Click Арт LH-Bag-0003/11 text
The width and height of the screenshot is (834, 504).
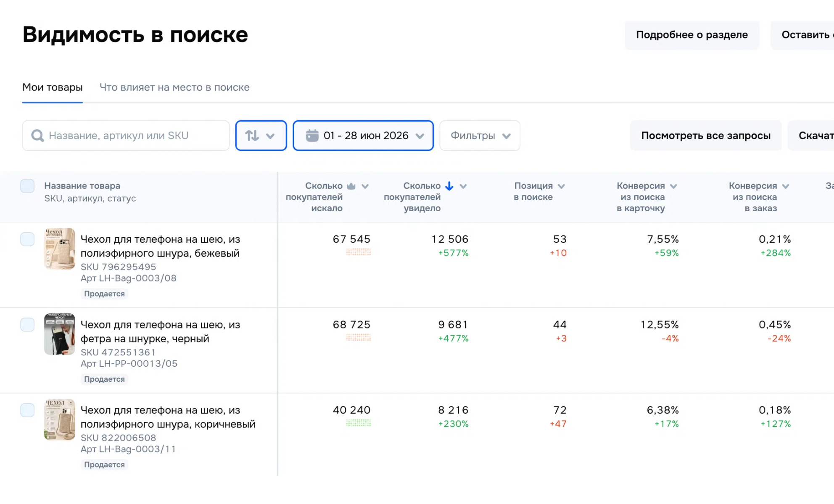[128, 449]
